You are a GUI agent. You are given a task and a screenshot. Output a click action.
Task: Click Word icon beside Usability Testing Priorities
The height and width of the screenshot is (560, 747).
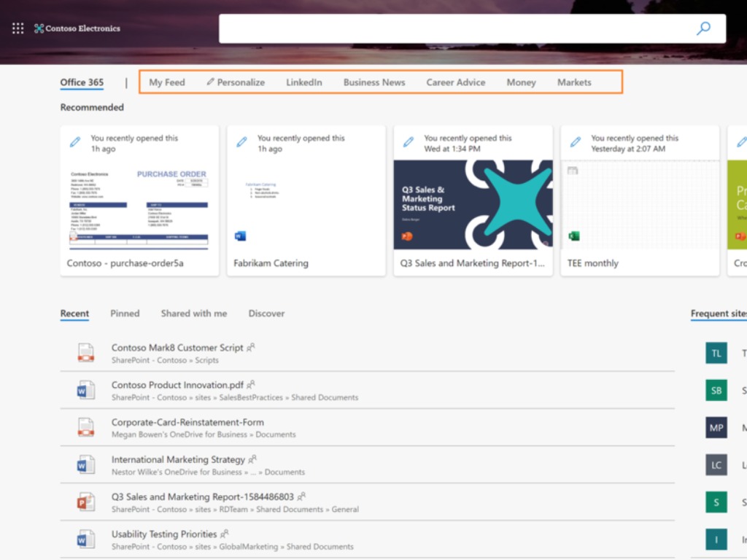click(86, 540)
